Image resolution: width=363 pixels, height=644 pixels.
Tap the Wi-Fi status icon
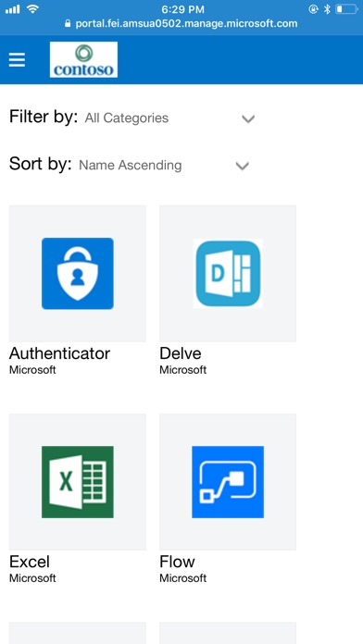(33, 9)
